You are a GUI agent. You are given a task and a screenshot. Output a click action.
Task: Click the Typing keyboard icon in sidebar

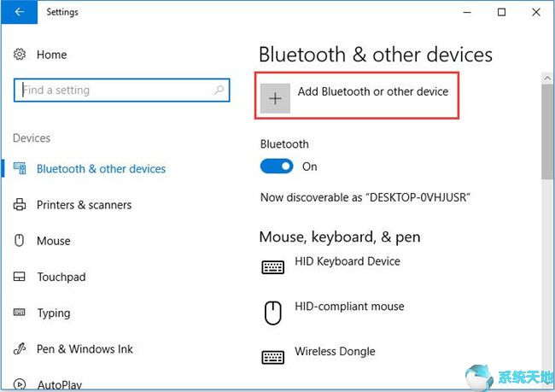pyautogui.click(x=20, y=313)
